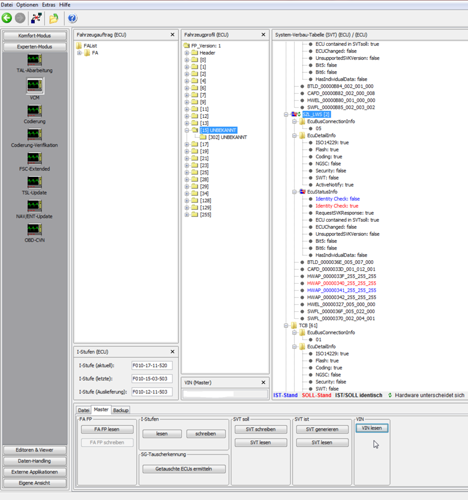This screenshot has height=500, width=468.
Task: Click the VIN (Master) field
Action: 225,394
